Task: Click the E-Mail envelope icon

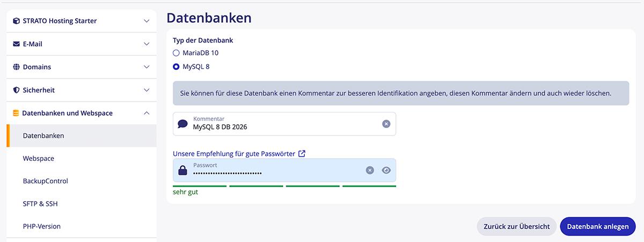Action: pos(16,44)
